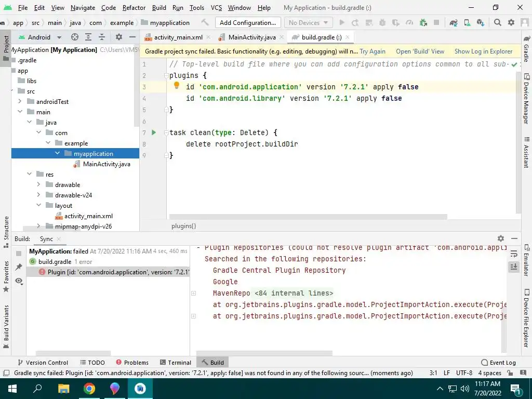The width and height of the screenshot is (532, 399).
Task: Run the clean task via gutter arrow
Action: [154, 132]
